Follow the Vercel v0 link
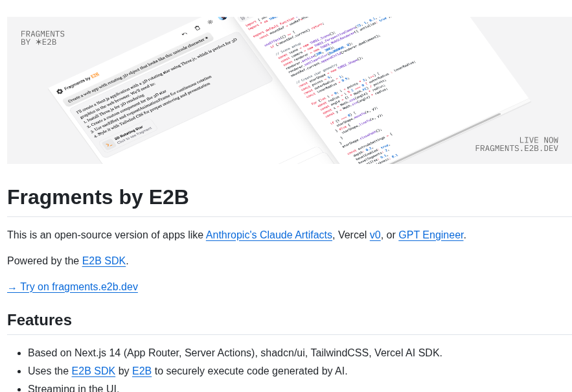Viewport: 572px width, 392px height. tap(375, 235)
